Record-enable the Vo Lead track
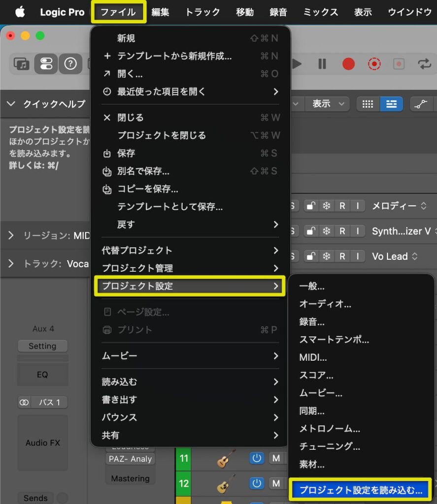Image resolution: width=437 pixels, height=504 pixels. pyautogui.click(x=342, y=256)
